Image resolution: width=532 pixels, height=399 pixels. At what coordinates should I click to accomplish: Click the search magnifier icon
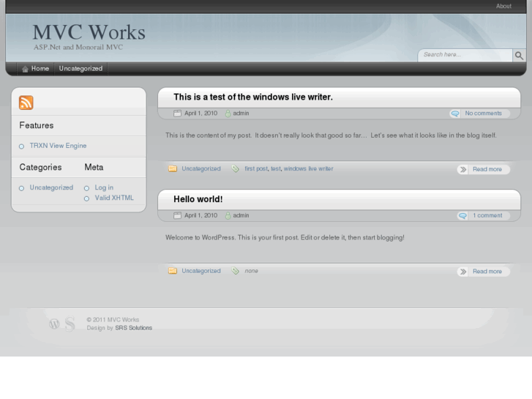[519, 56]
